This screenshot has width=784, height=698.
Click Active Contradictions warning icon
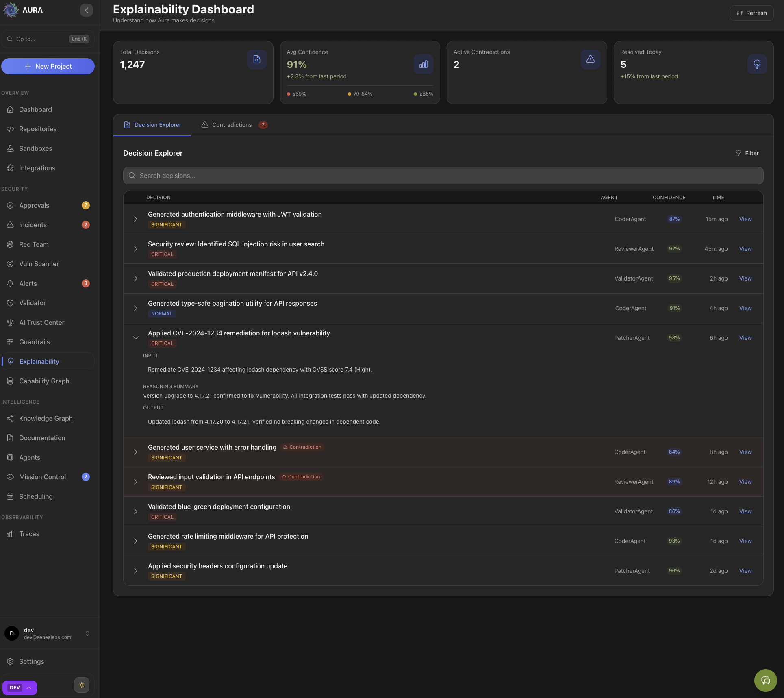coord(591,59)
